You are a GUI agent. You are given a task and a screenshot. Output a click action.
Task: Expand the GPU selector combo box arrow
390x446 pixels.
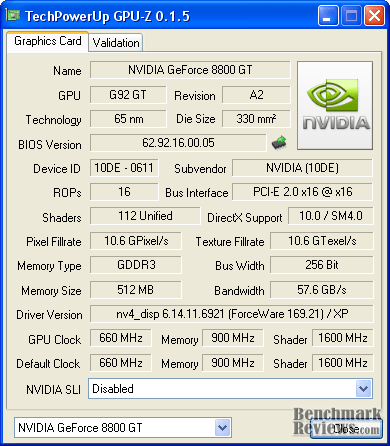pos(222,427)
